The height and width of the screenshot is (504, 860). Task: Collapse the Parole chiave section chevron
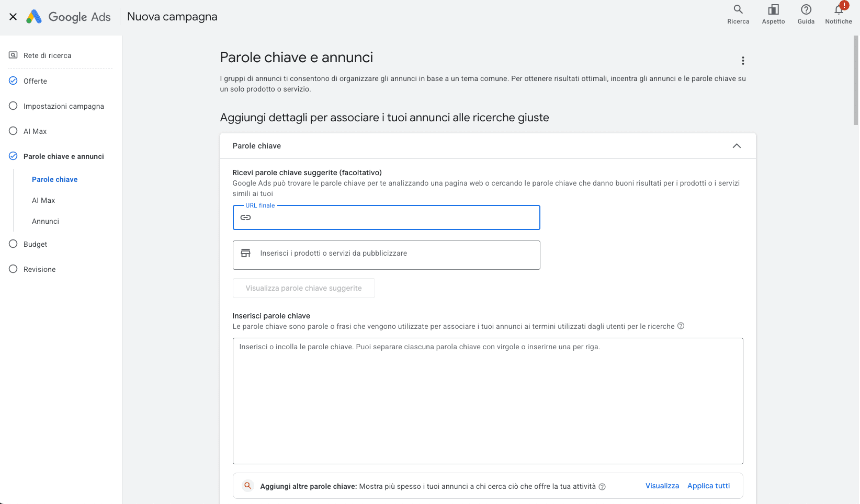tap(737, 146)
